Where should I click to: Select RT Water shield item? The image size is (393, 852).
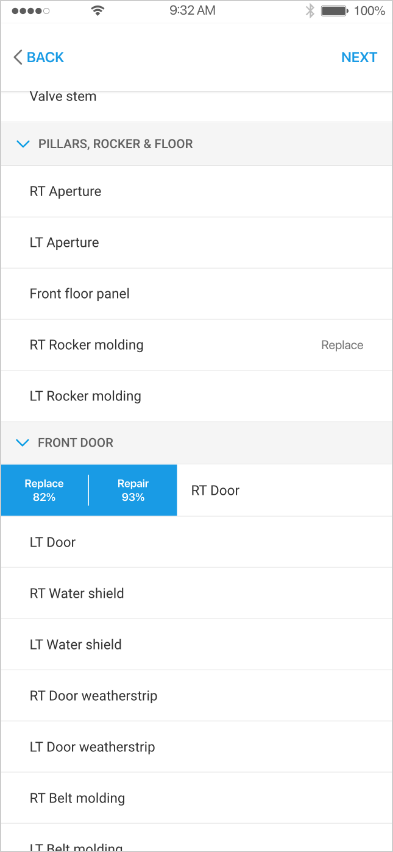tap(196, 593)
